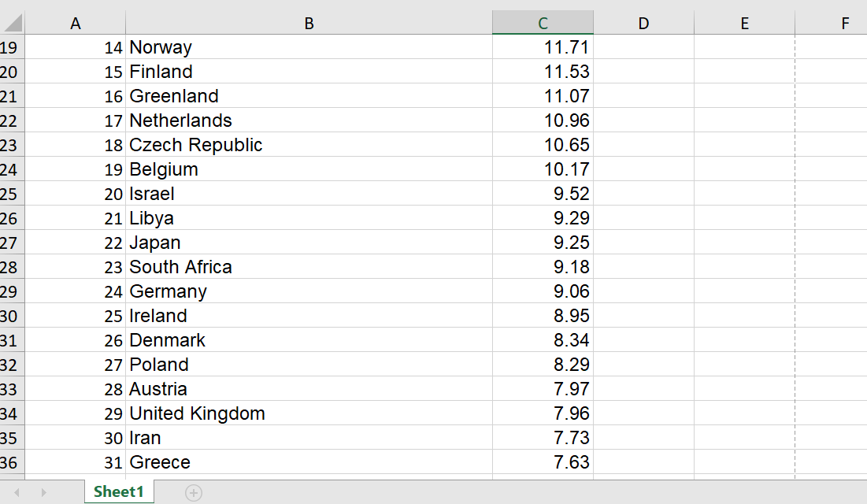
Task: Select column header A
Action: [x=76, y=23]
